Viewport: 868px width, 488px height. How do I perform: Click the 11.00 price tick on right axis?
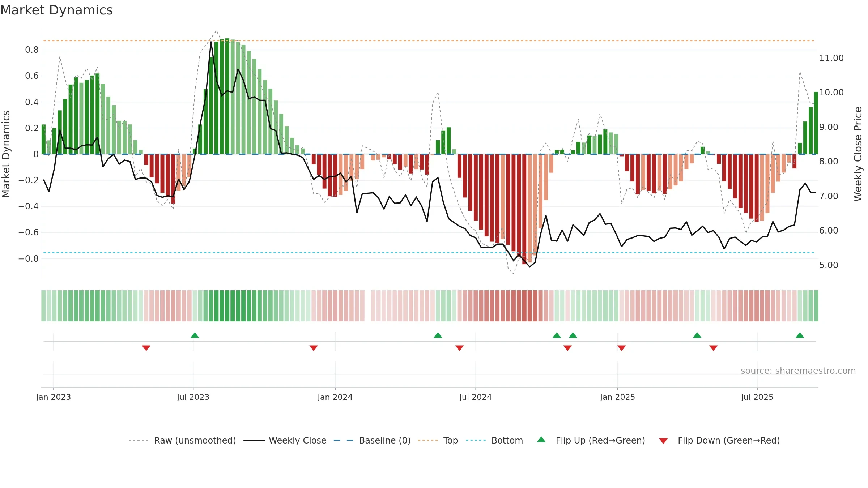831,58
